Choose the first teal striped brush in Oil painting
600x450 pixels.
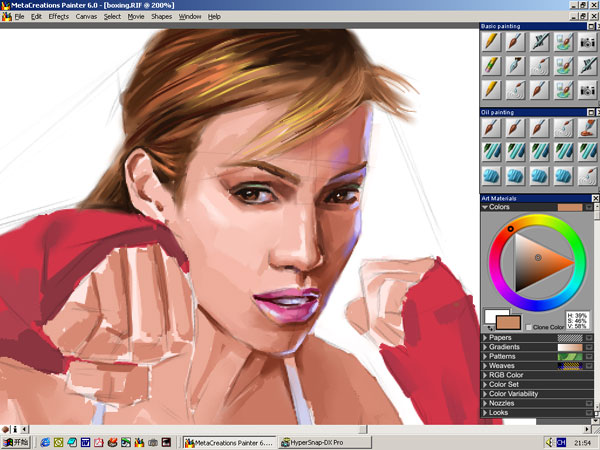coord(491,152)
